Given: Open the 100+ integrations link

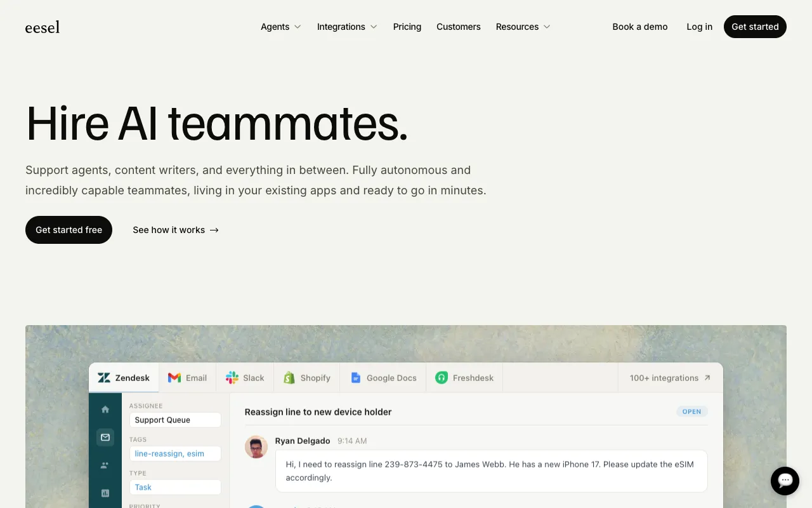Looking at the screenshot, I should click(x=671, y=378).
